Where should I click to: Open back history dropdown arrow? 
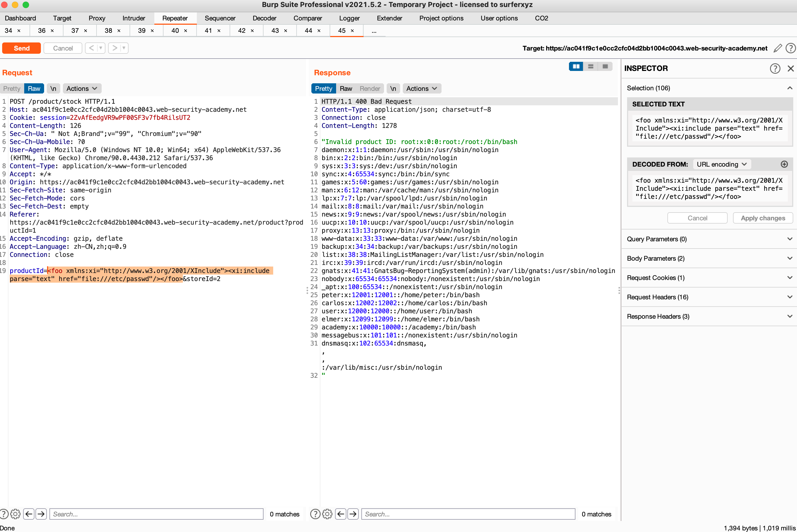101,48
